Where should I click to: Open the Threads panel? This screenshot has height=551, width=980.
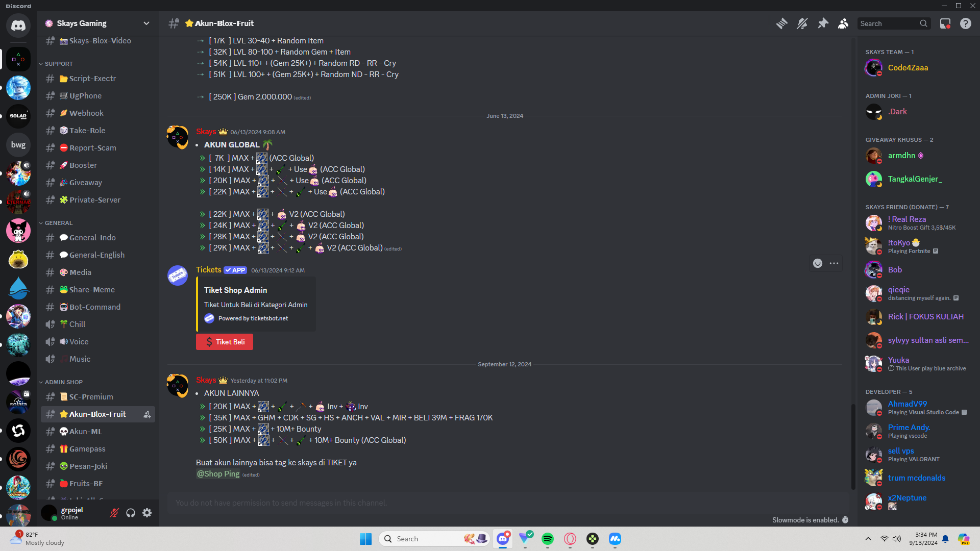(781, 23)
